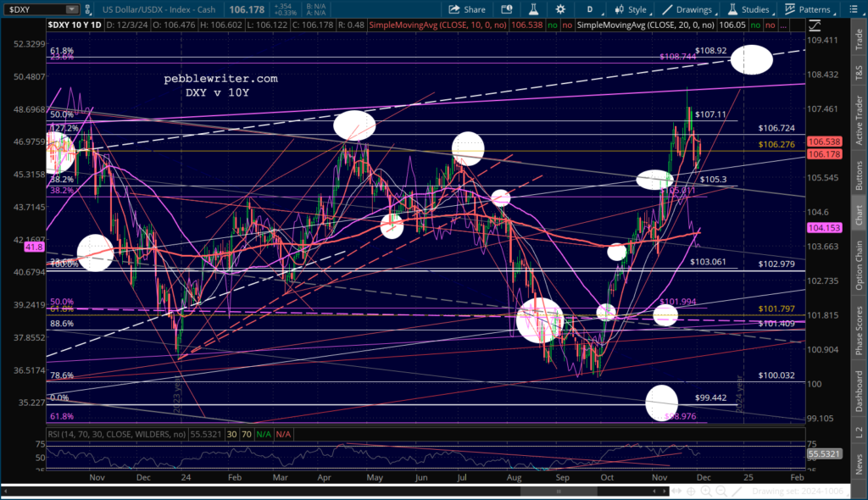Click the horizontal chart scrollbar thumb
Screen dimensions: 868x500
click(x=559, y=492)
